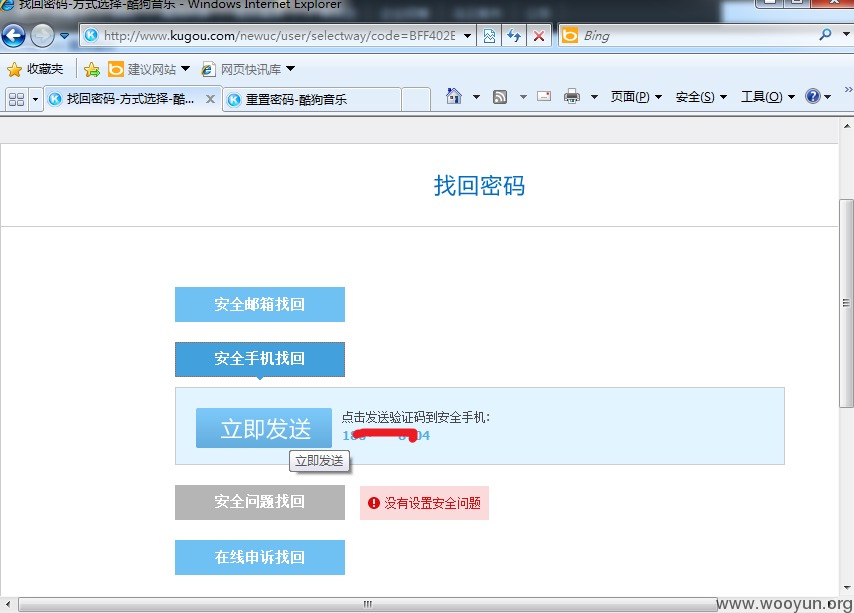This screenshot has width=854, height=613.
Task: Close the 找回密码-方式选择 tab
Action: coord(210,99)
